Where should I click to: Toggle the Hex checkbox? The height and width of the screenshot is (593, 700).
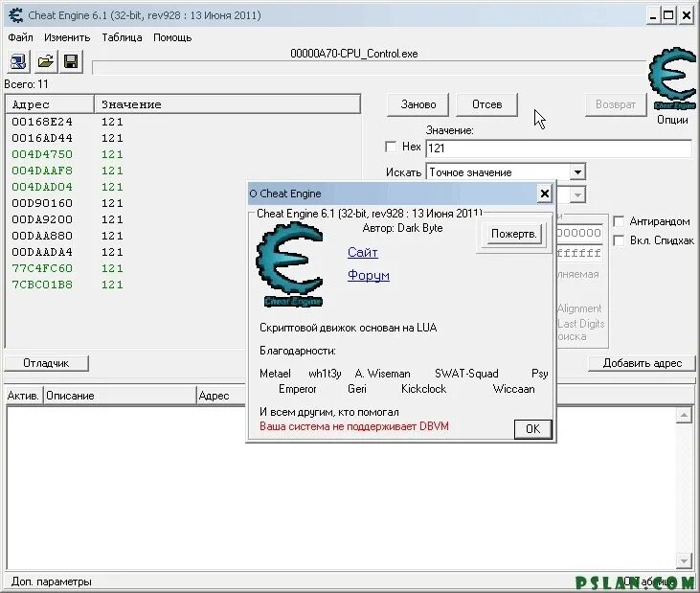click(x=391, y=147)
